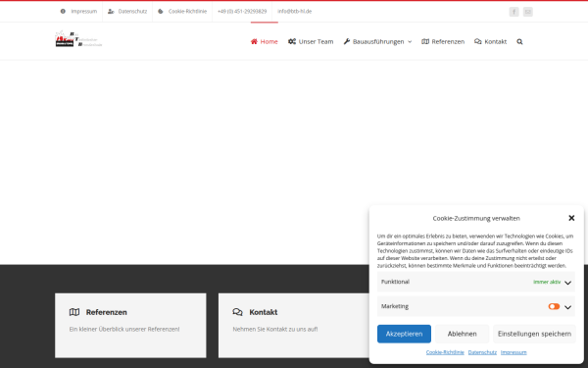Image resolution: width=588 pixels, height=368 pixels.
Task: Click the Kontakt card heading
Action: click(x=264, y=312)
